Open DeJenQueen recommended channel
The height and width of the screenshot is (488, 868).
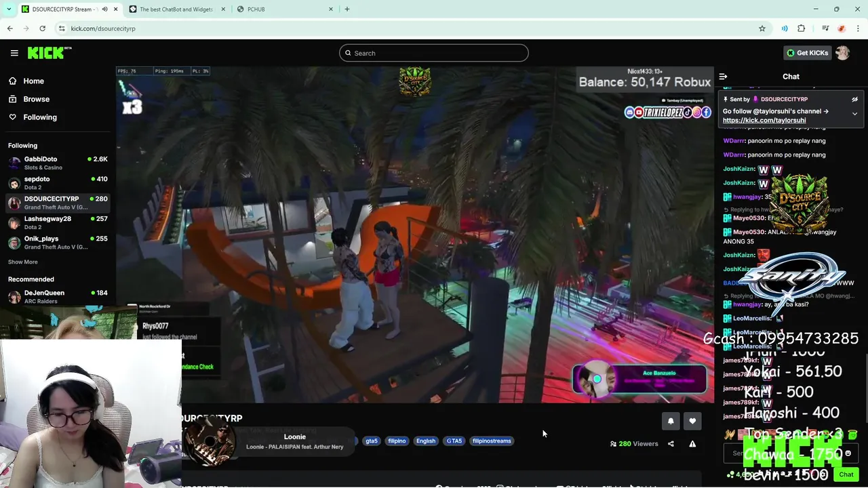[58, 297]
